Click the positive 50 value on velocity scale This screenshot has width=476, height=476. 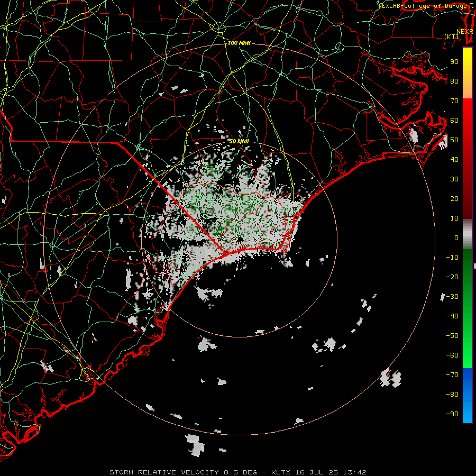click(x=454, y=140)
